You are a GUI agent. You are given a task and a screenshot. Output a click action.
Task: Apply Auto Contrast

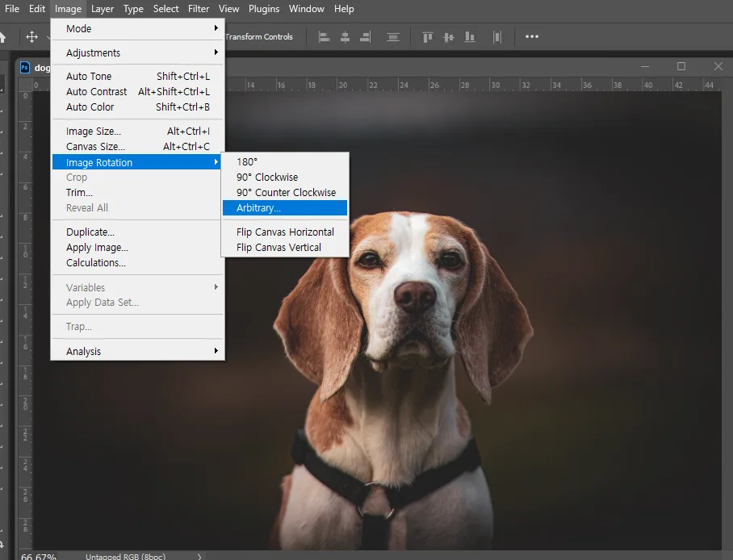click(138, 92)
